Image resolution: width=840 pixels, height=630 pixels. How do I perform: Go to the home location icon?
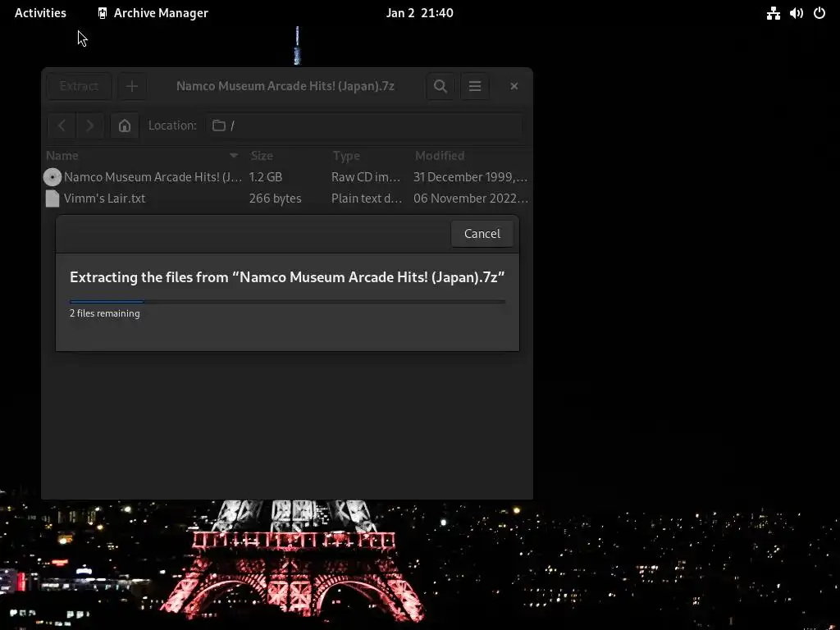(x=125, y=126)
